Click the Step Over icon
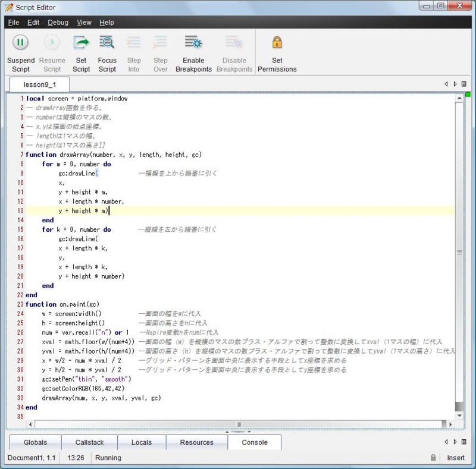Viewport: 476px width, 469px height. point(160,42)
